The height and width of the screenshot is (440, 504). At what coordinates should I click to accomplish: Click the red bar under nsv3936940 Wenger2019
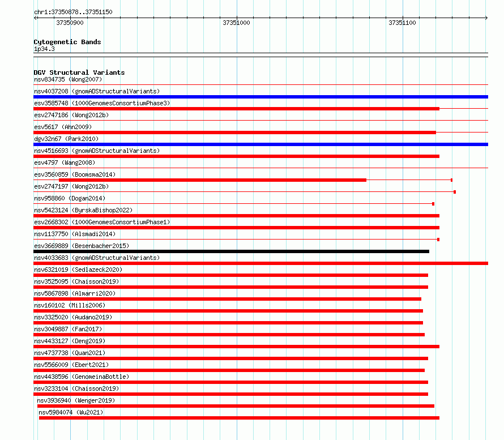(x=236, y=406)
